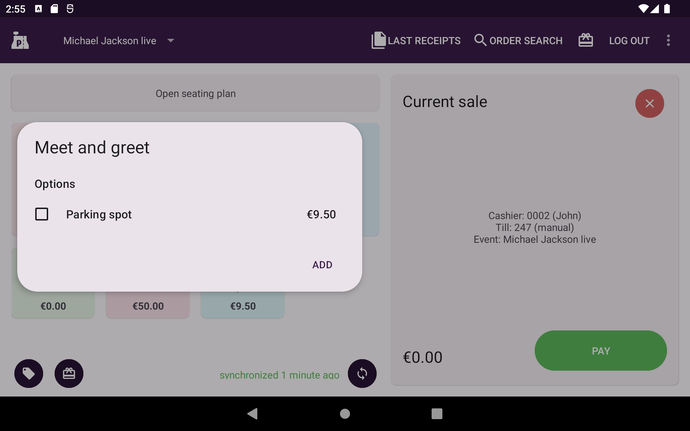This screenshot has width=690, height=431.
Task: Tap the Android back navigation button
Action: [252, 413]
